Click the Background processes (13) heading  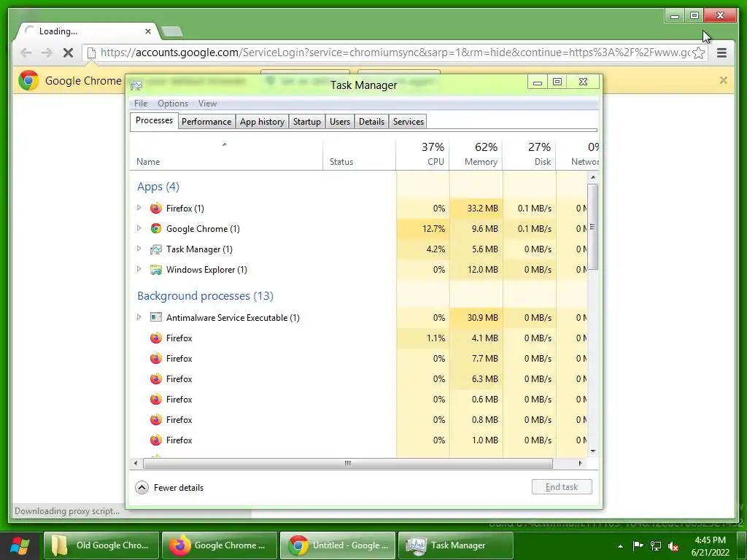[x=205, y=296]
